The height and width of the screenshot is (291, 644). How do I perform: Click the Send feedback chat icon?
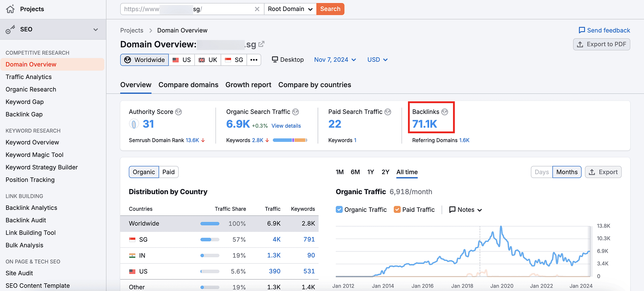tap(582, 30)
